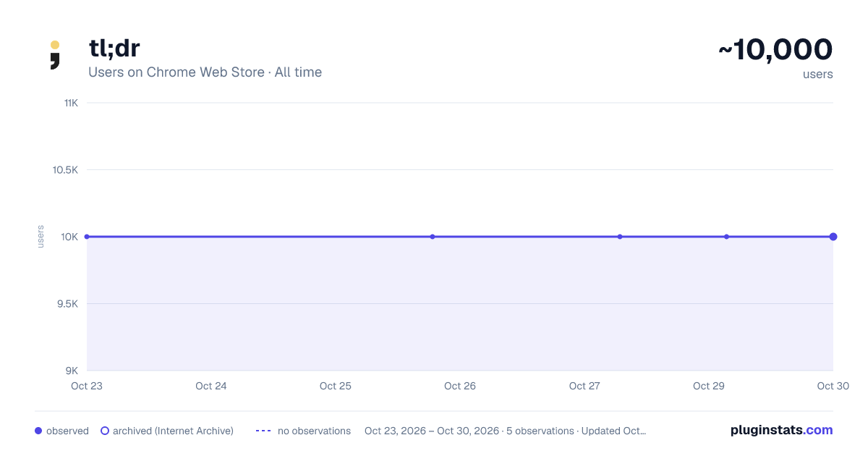Select the data point just after Oct 29
868x456 pixels.
pos(726,237)
